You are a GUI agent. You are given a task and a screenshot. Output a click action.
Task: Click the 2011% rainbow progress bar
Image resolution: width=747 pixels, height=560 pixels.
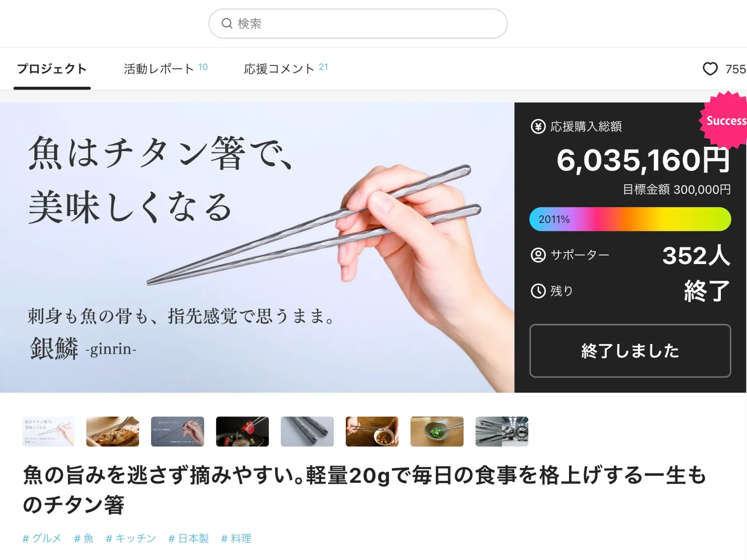(630, 219)
